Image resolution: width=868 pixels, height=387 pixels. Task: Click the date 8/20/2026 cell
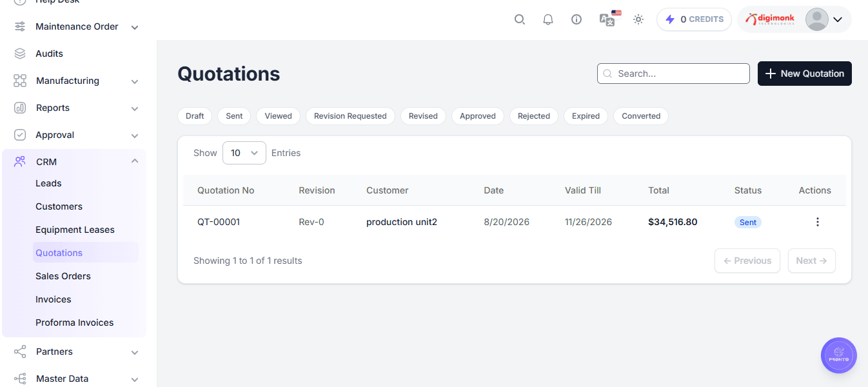[507, 222]
